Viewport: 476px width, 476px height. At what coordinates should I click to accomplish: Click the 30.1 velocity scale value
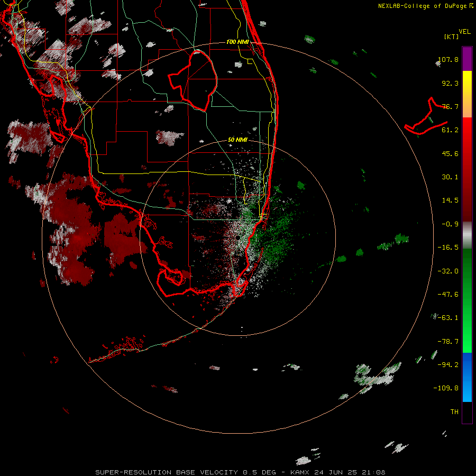pyautogui.click(x=450, y=177)
